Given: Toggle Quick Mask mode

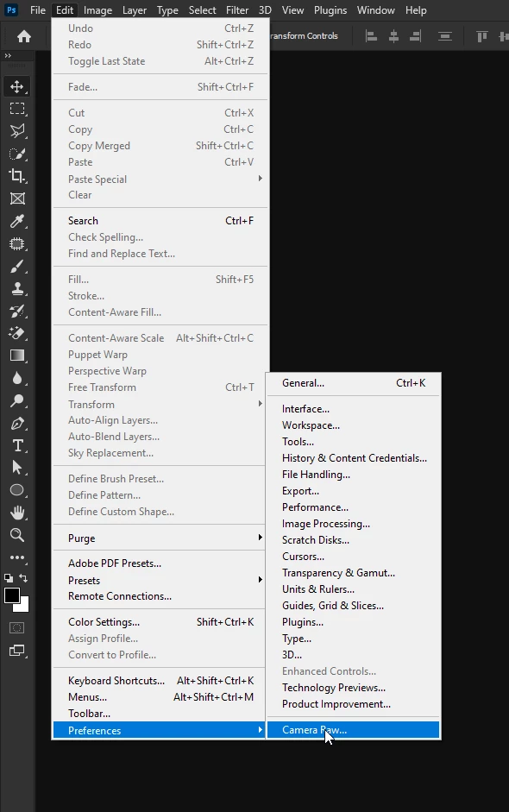Looking at the screenshot, I should [17, 628].
